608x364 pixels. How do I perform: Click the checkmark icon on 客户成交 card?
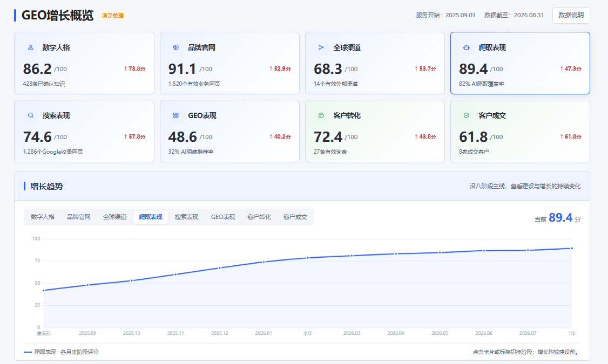(467, 115)
